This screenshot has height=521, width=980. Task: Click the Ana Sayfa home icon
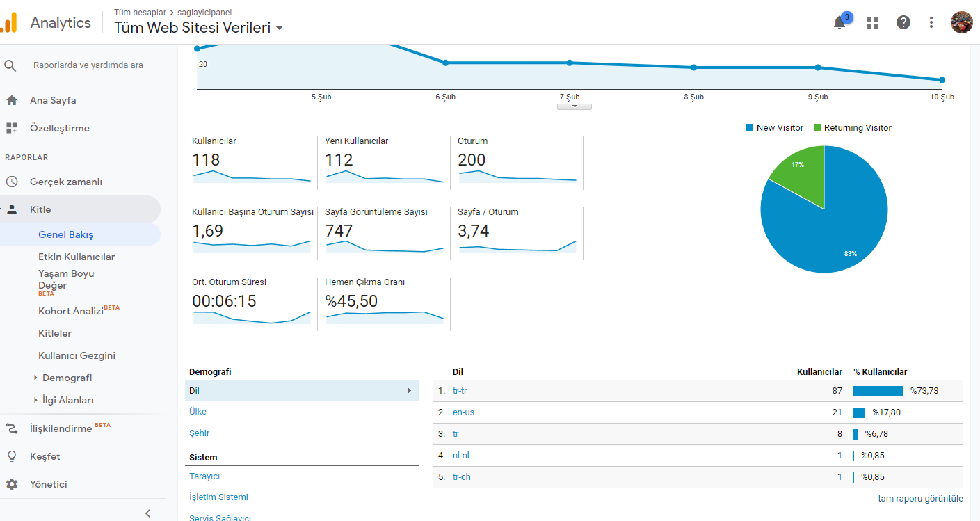(11, 100)
